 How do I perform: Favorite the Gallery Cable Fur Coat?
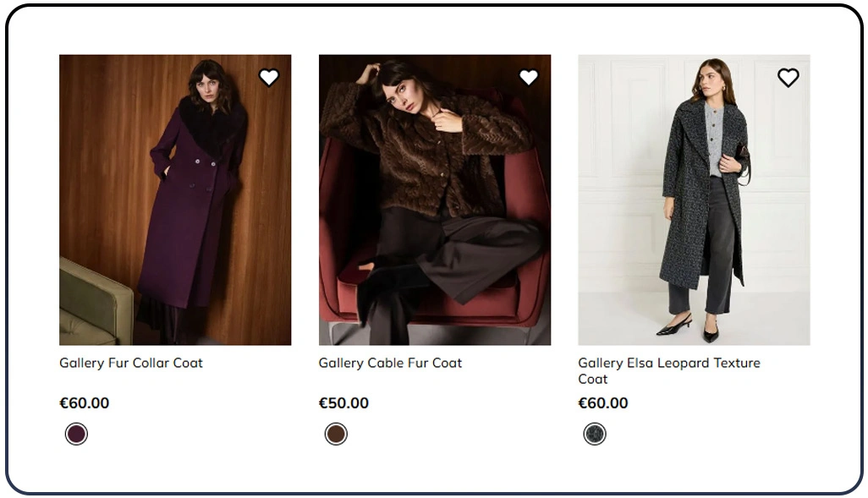point(529,78)
